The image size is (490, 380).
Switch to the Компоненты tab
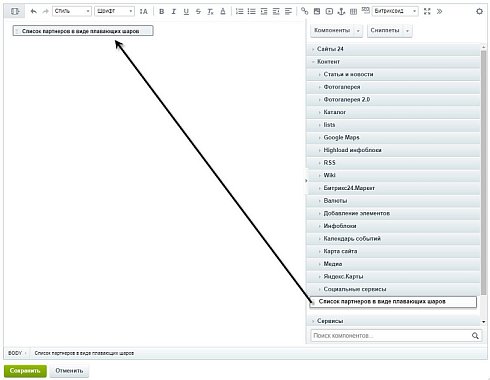click(332, 30)
